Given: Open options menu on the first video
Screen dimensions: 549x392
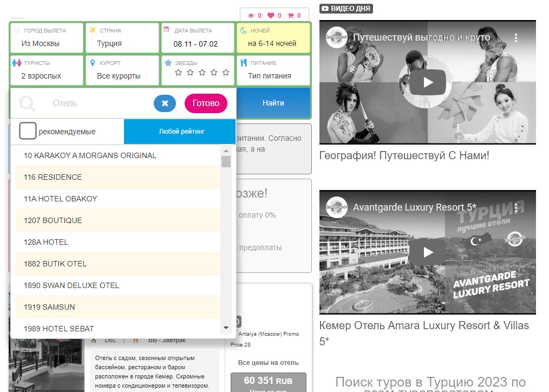Looking at the screenshot, I should pos(516,38).
